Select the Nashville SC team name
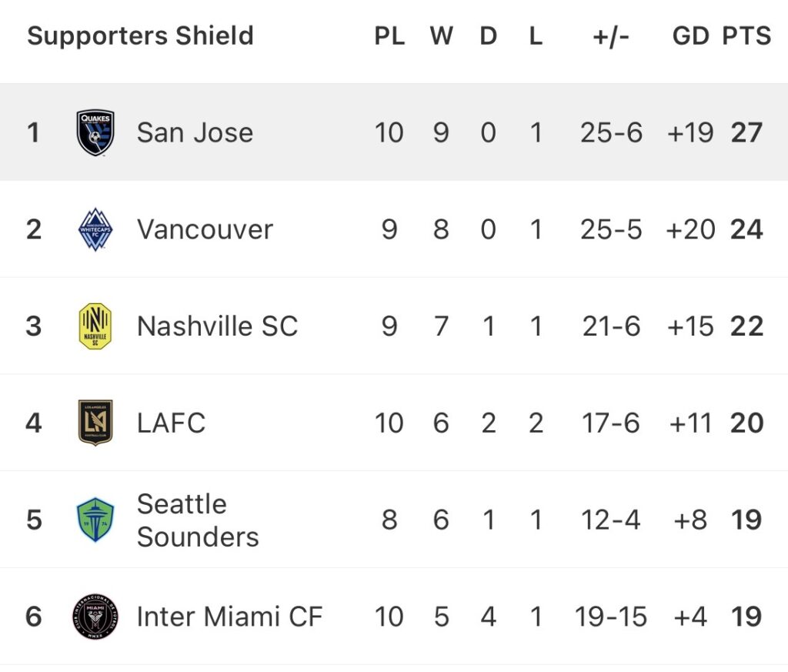This screenshot has height=672, width=788. pyautogui.click(x=217, y=326)
